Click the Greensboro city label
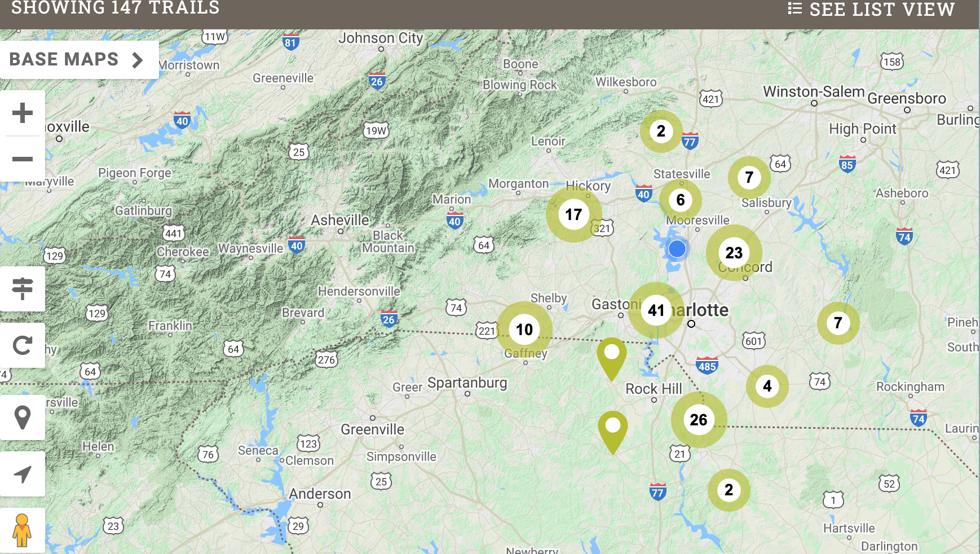The width and height of the screenshot is (980, 554). coord(907,99)
